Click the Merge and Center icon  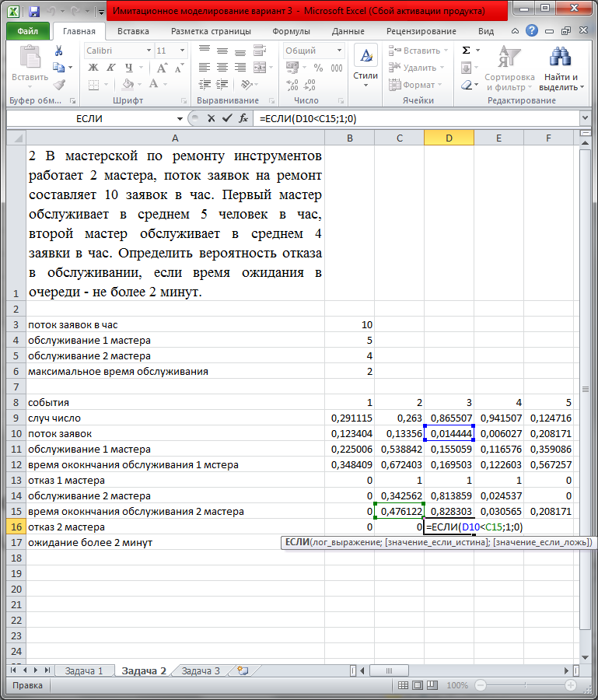(x=260, y=68)
